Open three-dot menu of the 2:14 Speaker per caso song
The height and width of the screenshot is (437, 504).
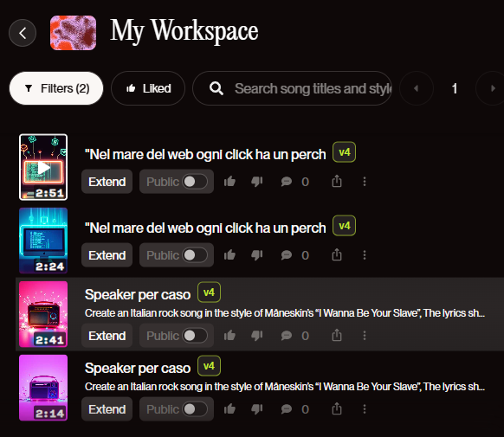click(365, 409)
